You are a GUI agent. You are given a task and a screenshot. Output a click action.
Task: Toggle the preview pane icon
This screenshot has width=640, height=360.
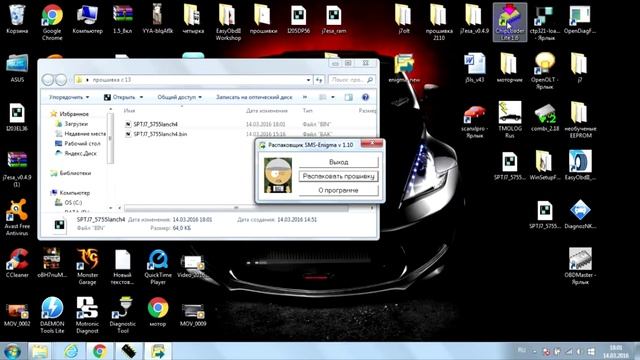click(349, 97)
